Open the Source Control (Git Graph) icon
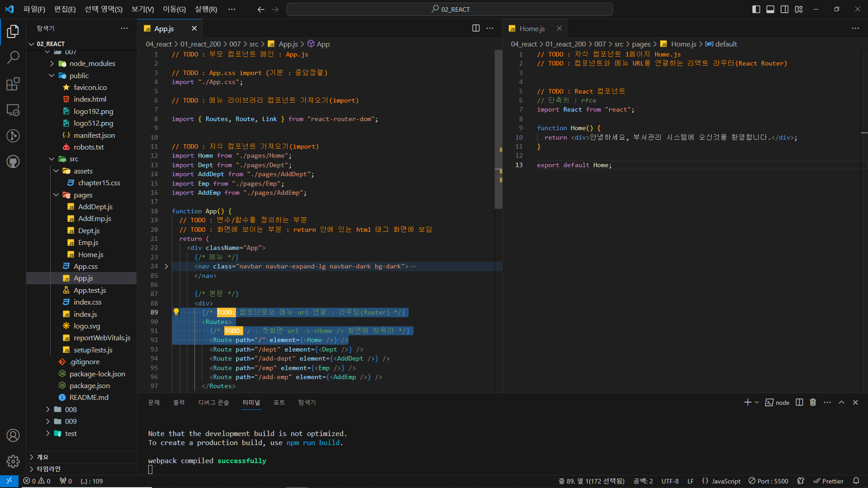Viewport: 868px width, 488px height. 13,136
